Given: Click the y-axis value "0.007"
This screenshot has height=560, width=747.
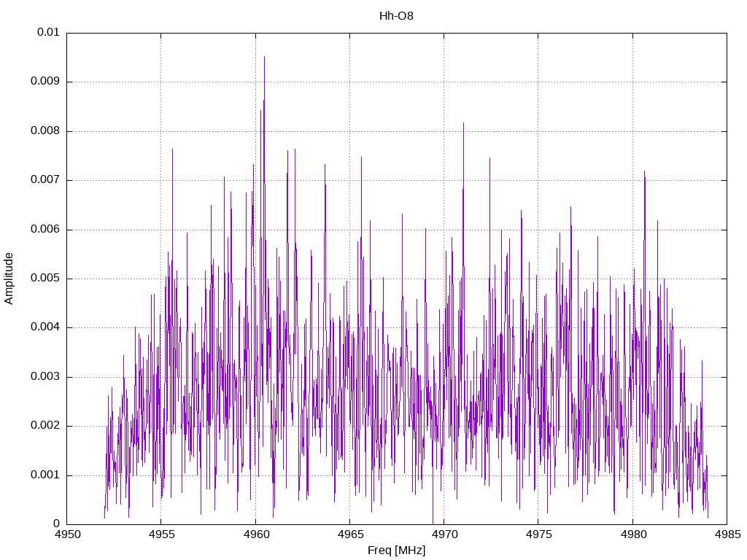Looking at the screenshot, I should [45, 180].
